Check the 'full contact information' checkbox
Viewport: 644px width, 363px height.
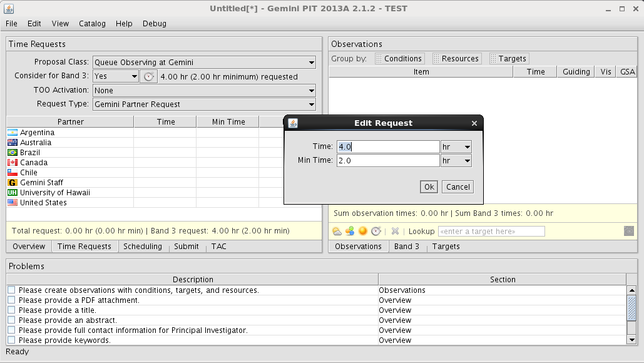(11, 330)
